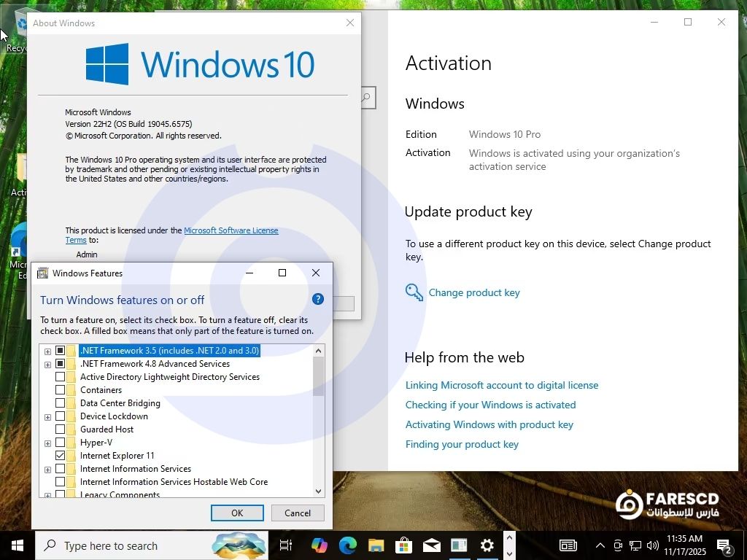Click the Settings gear on the taskbar
Viewport: 747px width, 560px height.
click(487, 545)
